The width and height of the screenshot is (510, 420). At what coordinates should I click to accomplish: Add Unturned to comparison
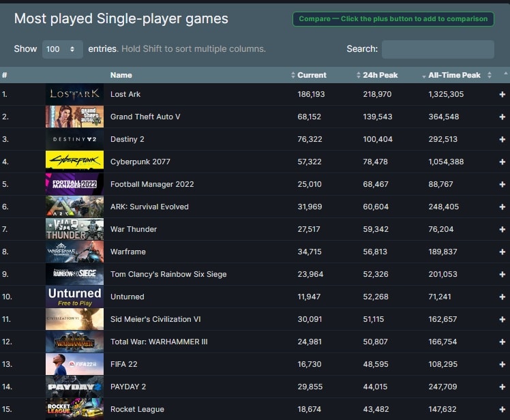(x=502, y=297)
